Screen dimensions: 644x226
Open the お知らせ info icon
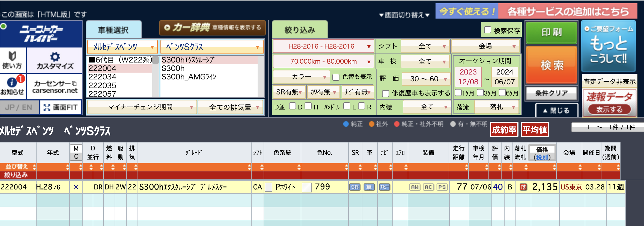(x=12, y=86)
